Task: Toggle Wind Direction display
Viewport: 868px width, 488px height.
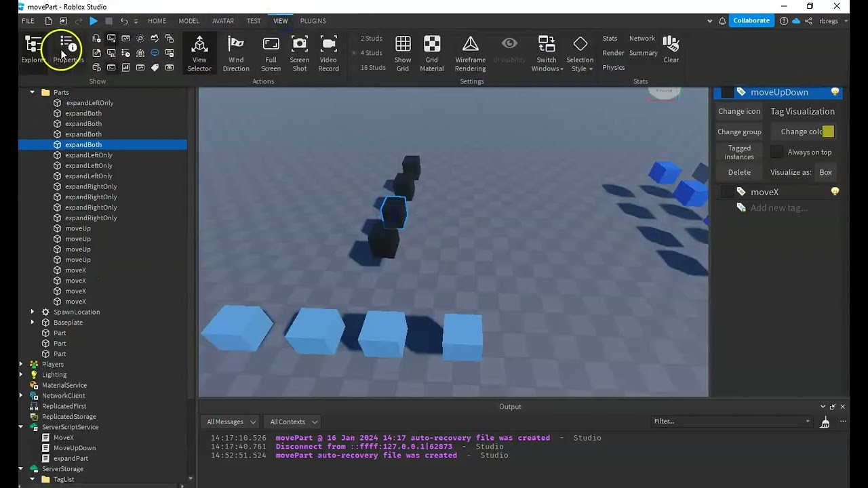Action: click(236, 54)
